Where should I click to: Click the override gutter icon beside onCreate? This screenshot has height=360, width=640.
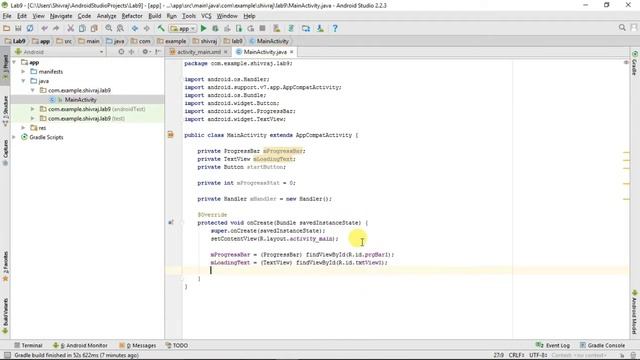pyautogui.click(x=171, y=222)
